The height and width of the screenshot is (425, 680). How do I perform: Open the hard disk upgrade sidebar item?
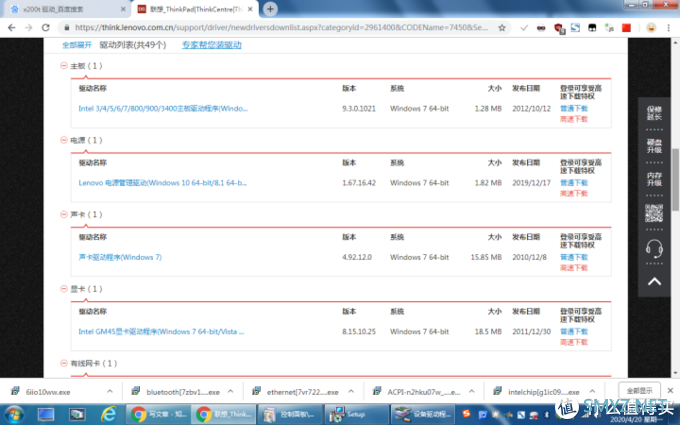(654, 146)
